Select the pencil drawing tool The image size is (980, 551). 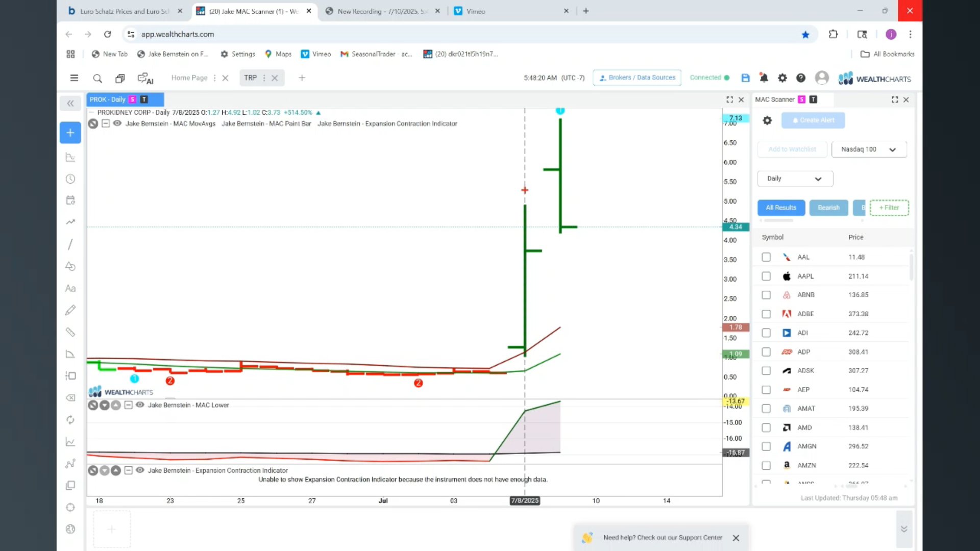[x=70, y=310]
